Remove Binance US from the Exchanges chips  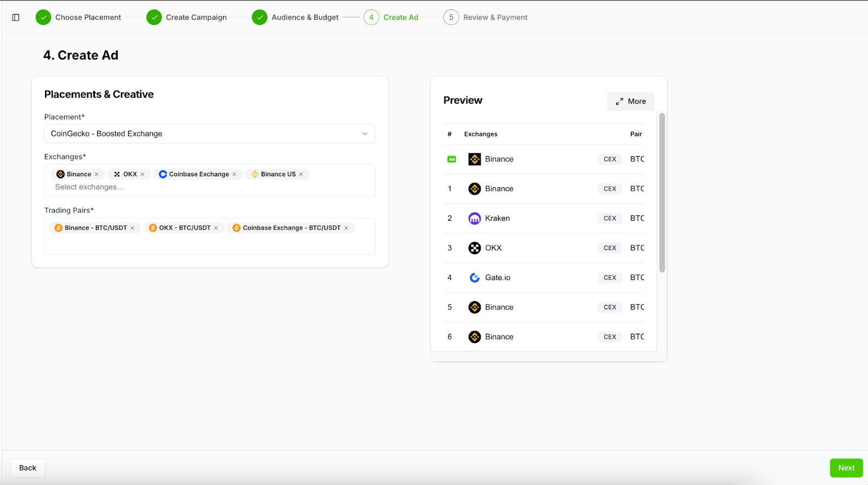click(301, 174)
